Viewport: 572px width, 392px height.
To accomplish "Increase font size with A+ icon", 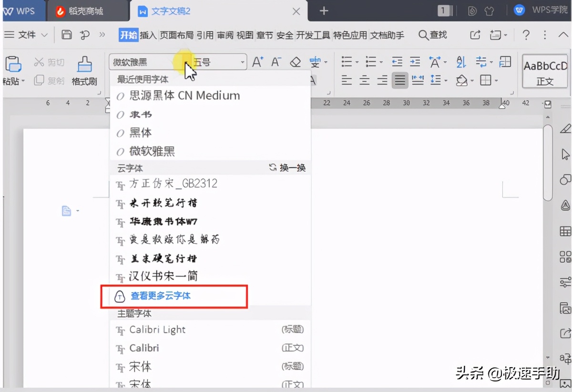I will click(x=258, y=62).
